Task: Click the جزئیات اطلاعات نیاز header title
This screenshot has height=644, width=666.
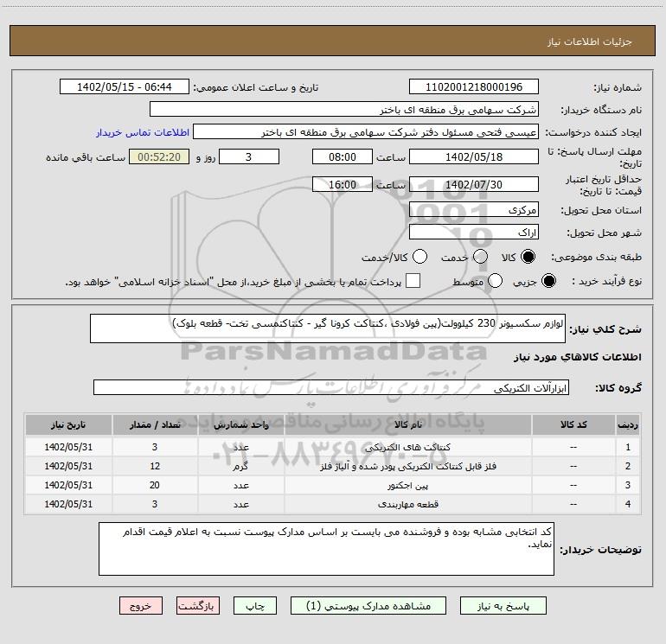Action: click(x=590, y=41)
